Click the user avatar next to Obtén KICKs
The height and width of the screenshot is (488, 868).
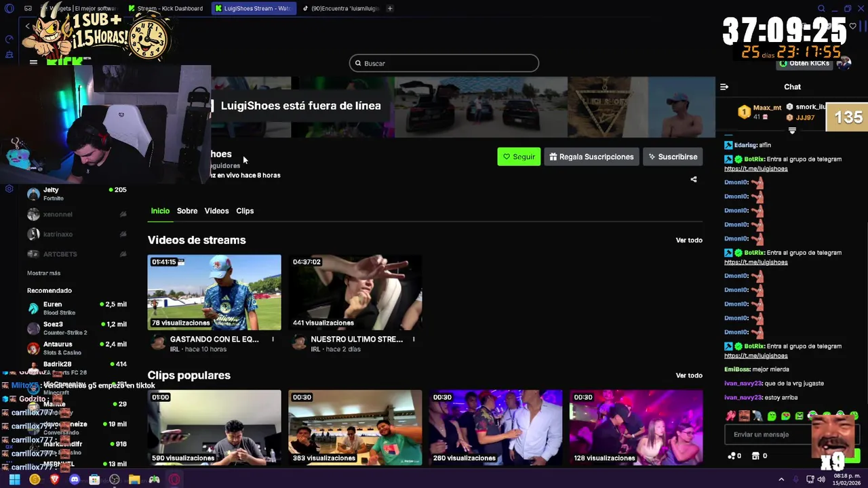pyautogui.click(x=844, y=63)
